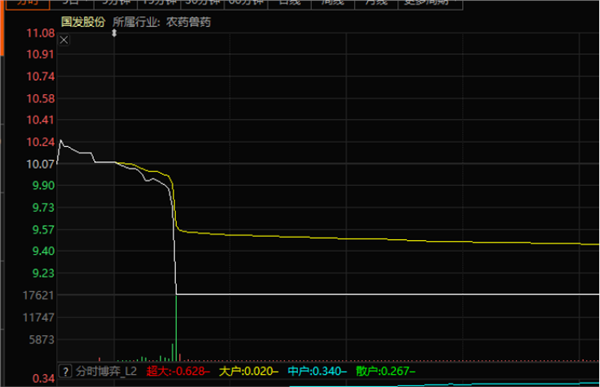Open the 周线 weekly chart tab
This screenshot has height=387, width=600.
point(333,3)
